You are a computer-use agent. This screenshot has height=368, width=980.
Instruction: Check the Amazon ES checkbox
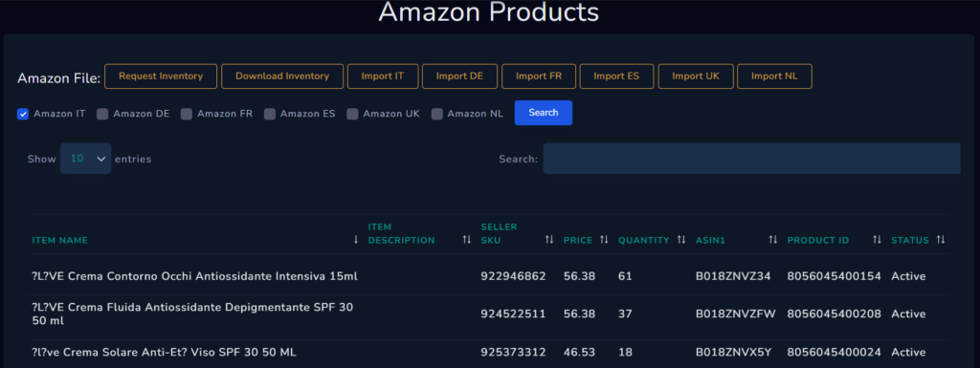coord(269,114)
